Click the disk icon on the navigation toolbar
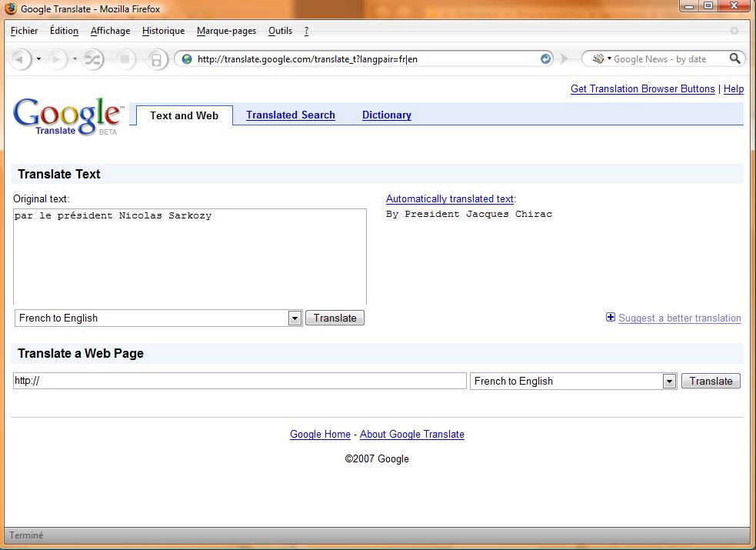The width and height of the screenshot is (756, 550). 158,58
